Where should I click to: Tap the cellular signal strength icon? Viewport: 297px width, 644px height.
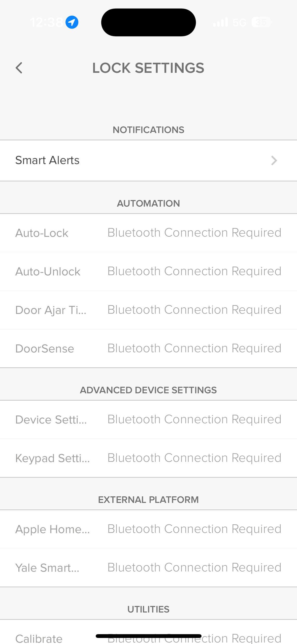click(x=220, y=22)
